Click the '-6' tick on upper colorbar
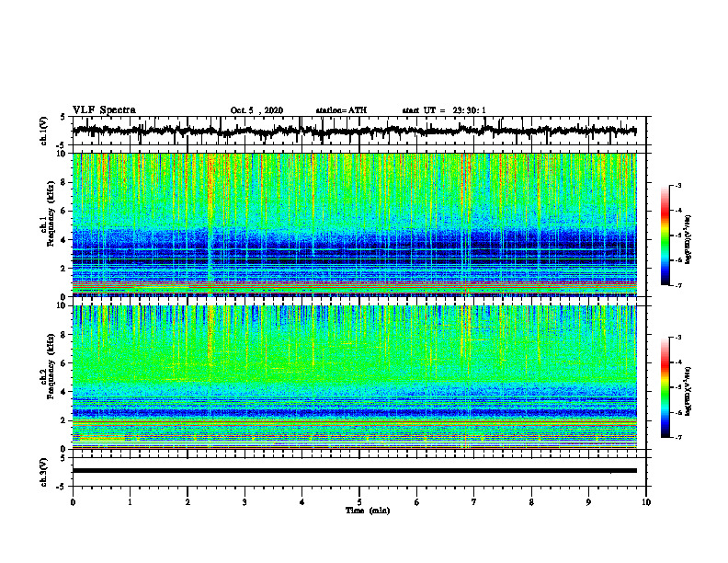Screen dimensions: 728x563 click(677, 260)
